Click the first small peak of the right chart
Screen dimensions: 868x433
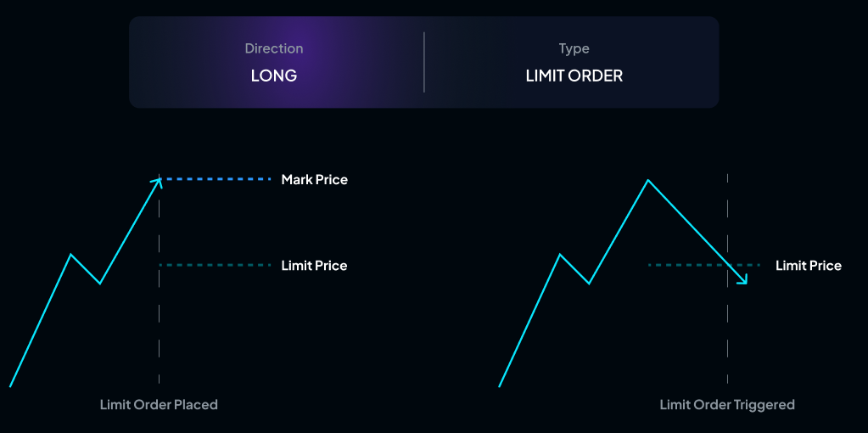coord(560,254)
